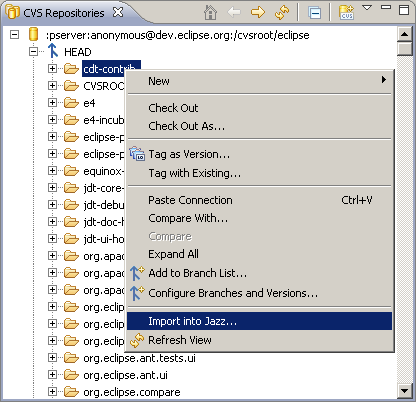
Task: Choose Import into Jazz... menu item
Action: pos(260,321)
